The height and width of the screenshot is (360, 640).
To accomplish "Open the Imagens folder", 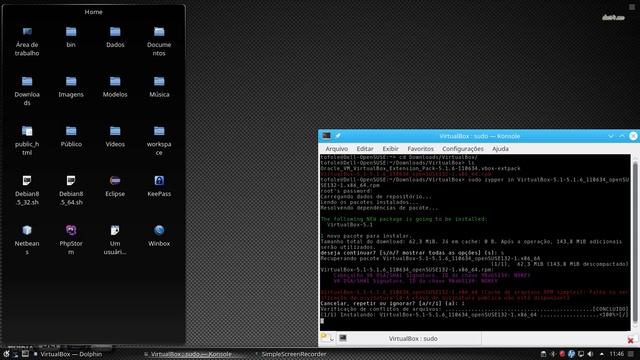I will coord(71,87).
